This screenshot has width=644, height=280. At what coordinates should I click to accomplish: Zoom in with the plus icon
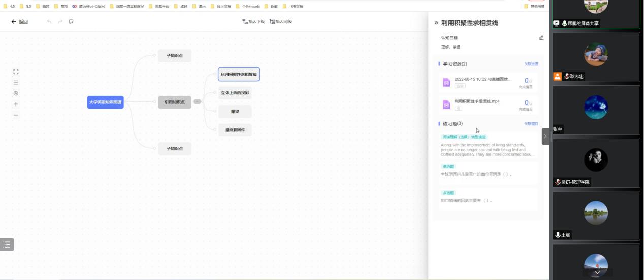[16, 104]
